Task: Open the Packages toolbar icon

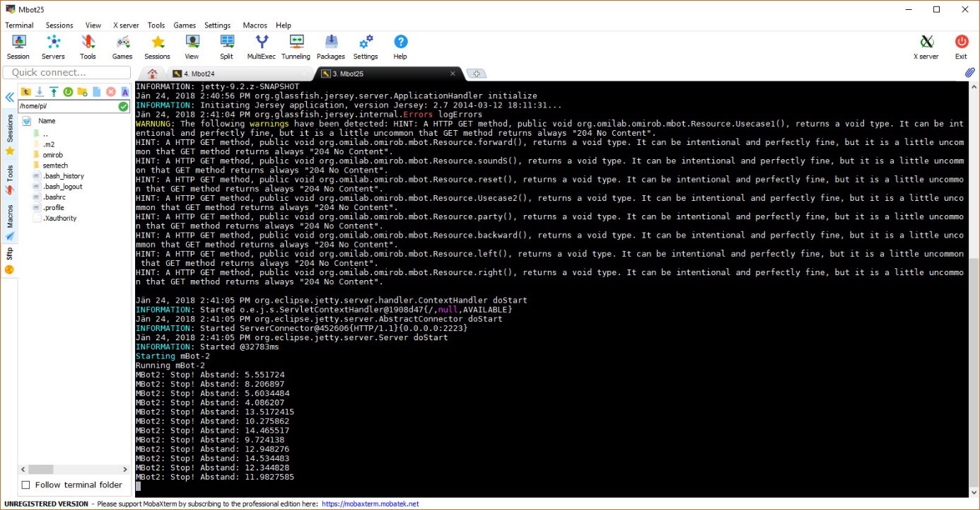Action: (x=331, y=47)
